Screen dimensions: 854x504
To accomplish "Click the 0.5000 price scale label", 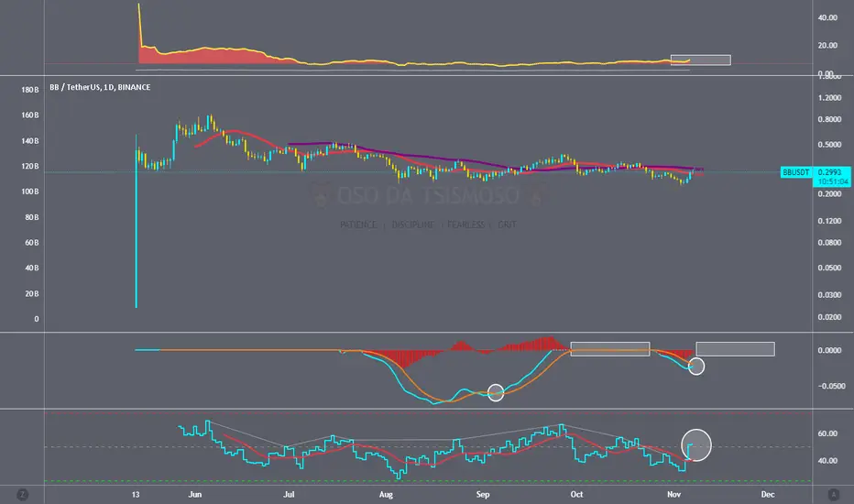I will 829,145.
